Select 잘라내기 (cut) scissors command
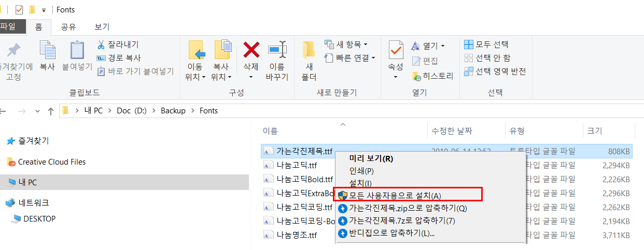The height and width of the screenshot is (250, 644). click(118, 45)
